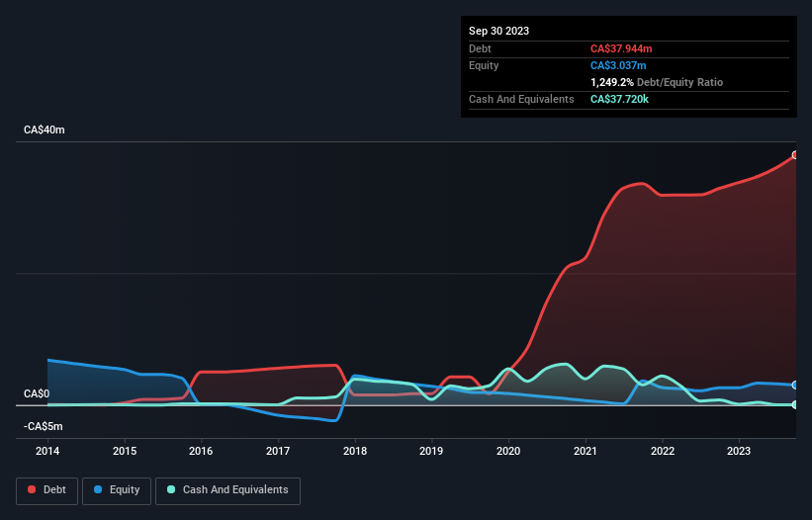Click the red Debt endpoint marker
Viewport: 812px width, 520px height.
pos(795,155)
